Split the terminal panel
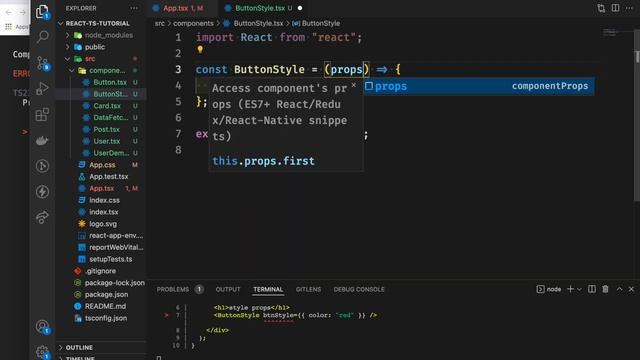The height and width of the screenshot is (360, 640). coord(591,289)
